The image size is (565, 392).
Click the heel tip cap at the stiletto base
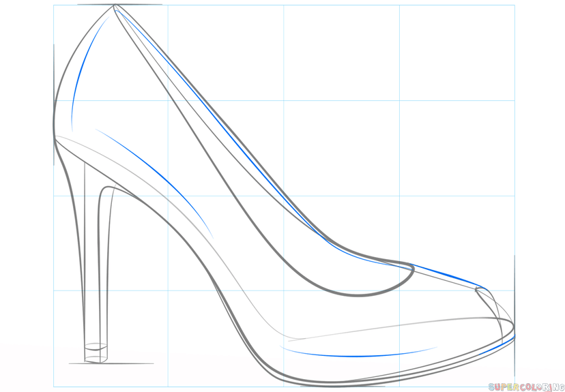[x=96, y=354]
